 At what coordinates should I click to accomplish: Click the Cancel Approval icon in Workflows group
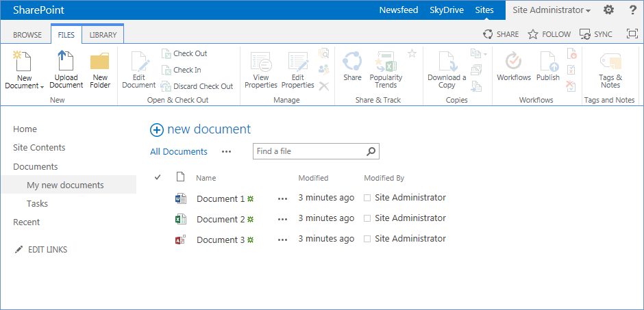571,86
